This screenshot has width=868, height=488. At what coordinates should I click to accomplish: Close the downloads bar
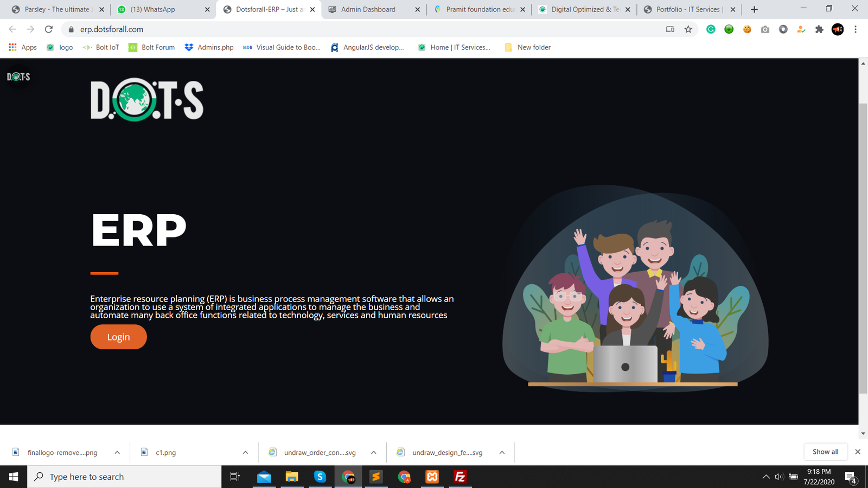pos(858,452)
